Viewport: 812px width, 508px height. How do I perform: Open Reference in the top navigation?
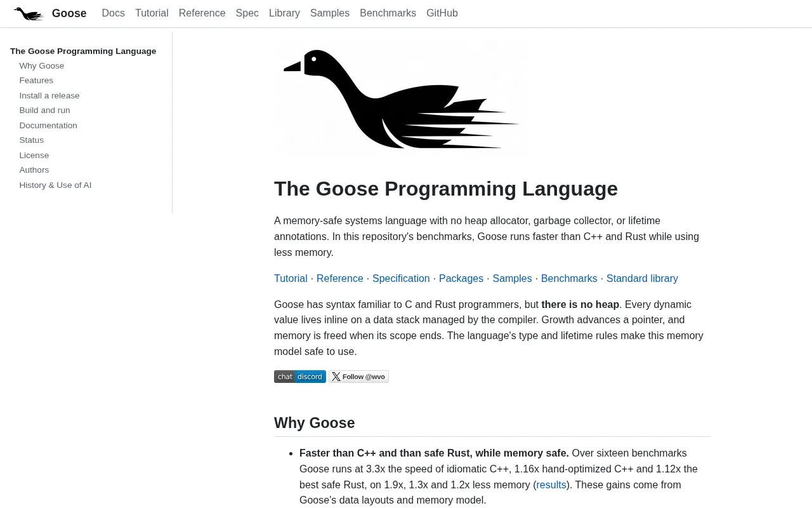tap(202, 13)
